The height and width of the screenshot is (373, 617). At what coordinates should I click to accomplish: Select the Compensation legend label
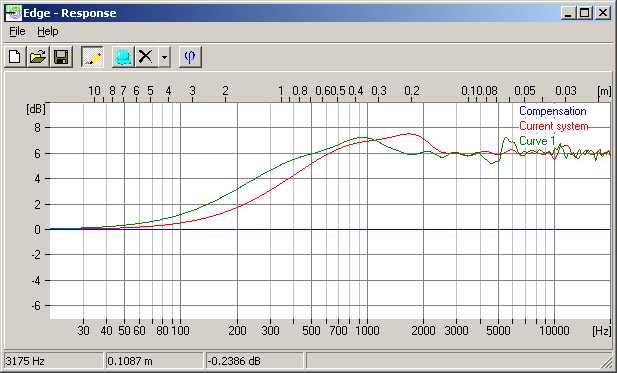tap(552, 111)
